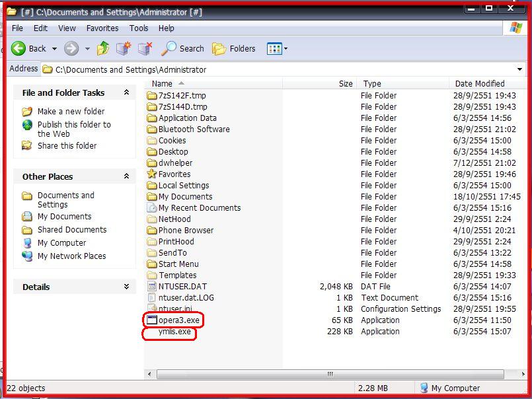Select the 7zS142F.tmp folder icon
This screenshot has width=532, height=399.
(x=152, y=95)
